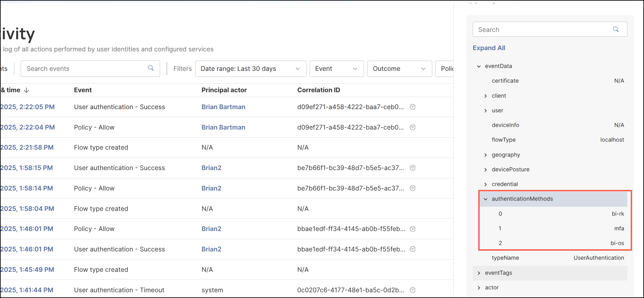644x298 pixels.
Task: Click the correlation icon on the Timeout event row
Action: 412,290
